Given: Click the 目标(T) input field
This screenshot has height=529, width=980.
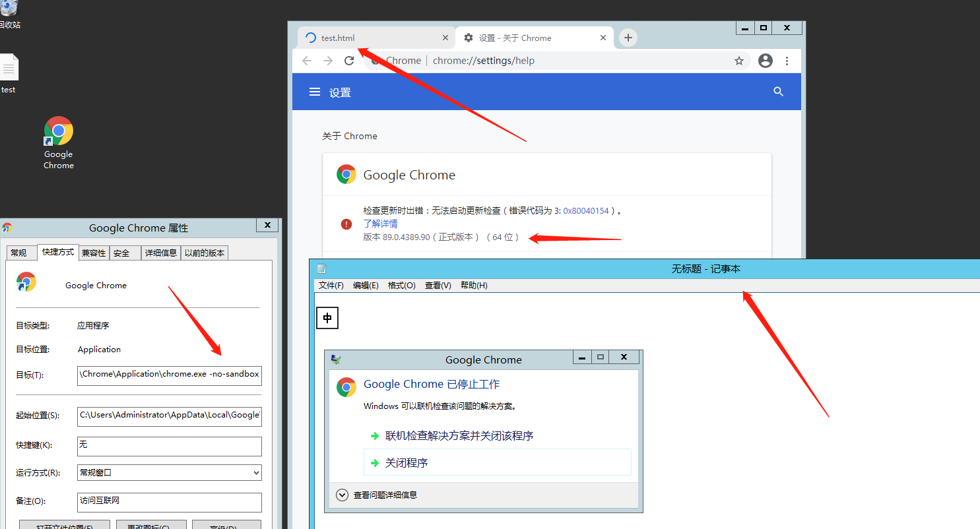Looking at the screenshot, I should tap(170, 375).
